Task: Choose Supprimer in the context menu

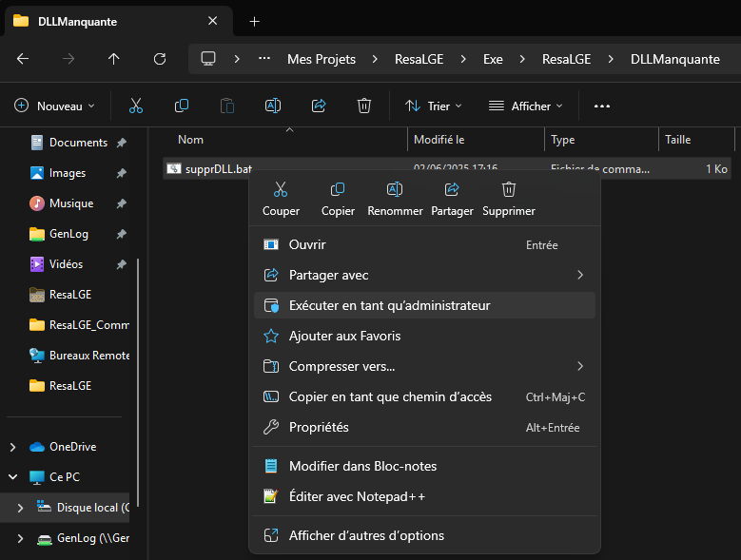Action: [509, 199]
